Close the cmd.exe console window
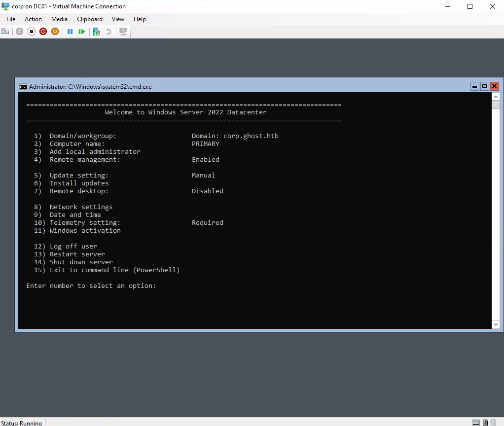 (x=494, y=86)
